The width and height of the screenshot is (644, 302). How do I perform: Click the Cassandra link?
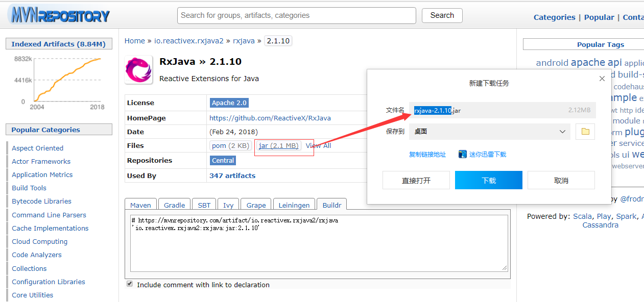point(601,225)
